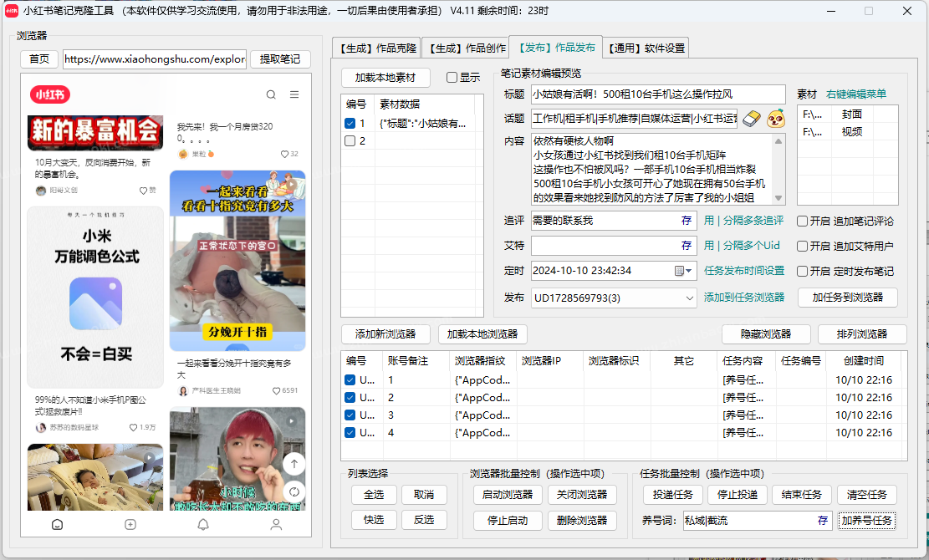Select the home icon at the preview bottom
This screenshot has height=560, width=929.
tap(56, 525)
